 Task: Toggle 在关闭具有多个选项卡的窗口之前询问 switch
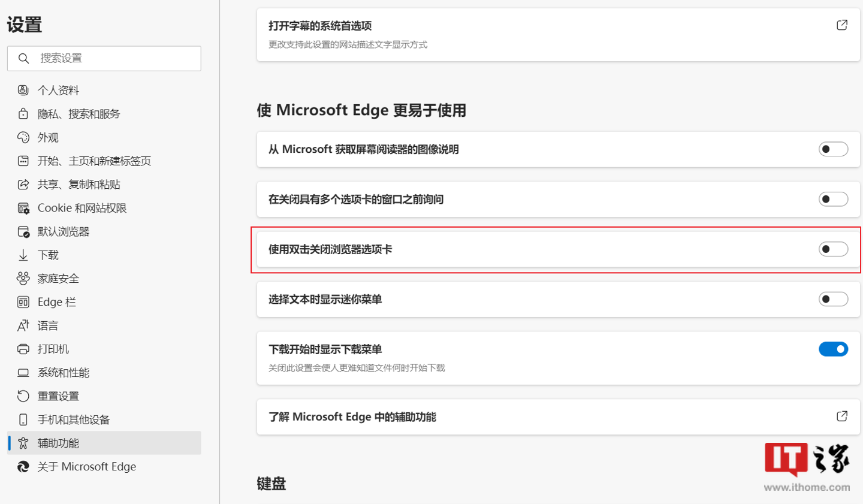(833, 199)
